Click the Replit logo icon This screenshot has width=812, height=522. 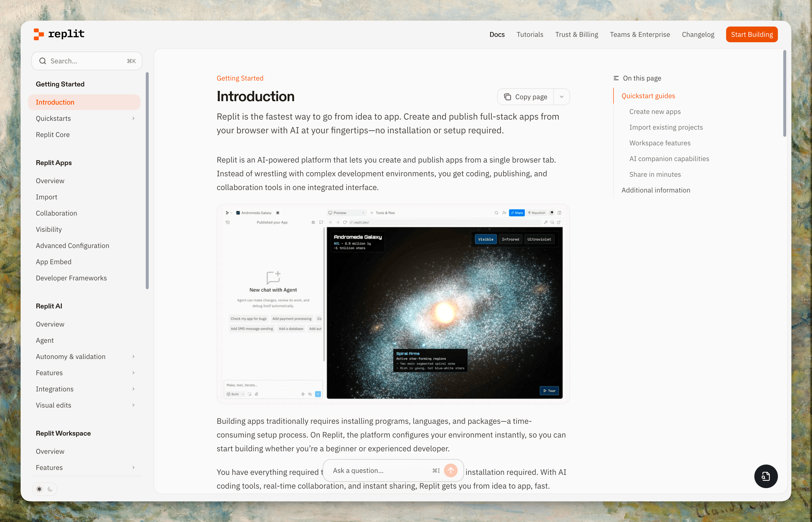pyautogui.click(x=39, y=34)
